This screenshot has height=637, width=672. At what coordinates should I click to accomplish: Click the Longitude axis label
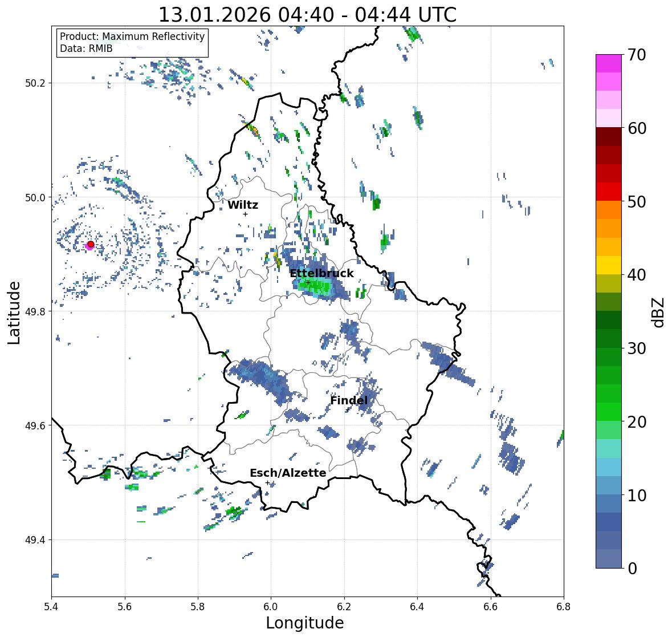305,623
